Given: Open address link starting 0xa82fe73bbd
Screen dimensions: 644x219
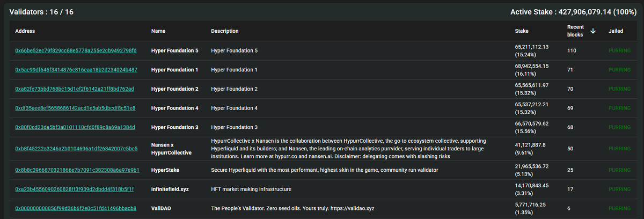Looking at the screenshot, I should [x=75, y=89].
